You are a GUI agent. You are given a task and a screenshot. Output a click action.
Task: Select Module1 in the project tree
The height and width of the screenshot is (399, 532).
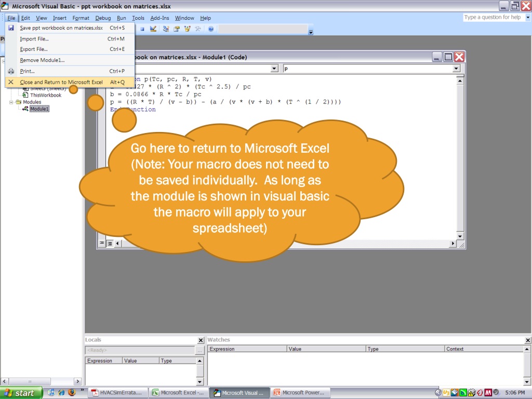[x=39, y=109]
